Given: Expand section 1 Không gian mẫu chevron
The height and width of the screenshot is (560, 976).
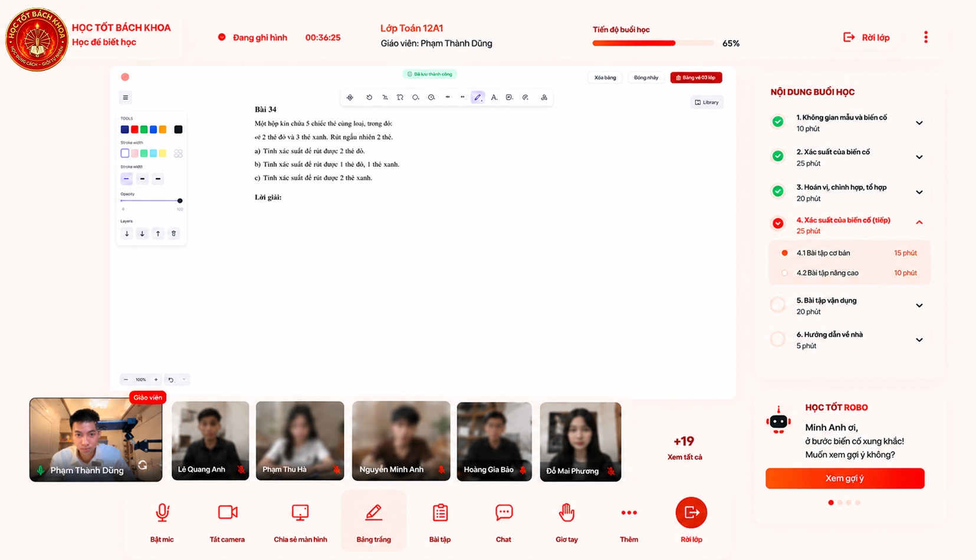Looking at the screenshot, I should coord(919,123).
